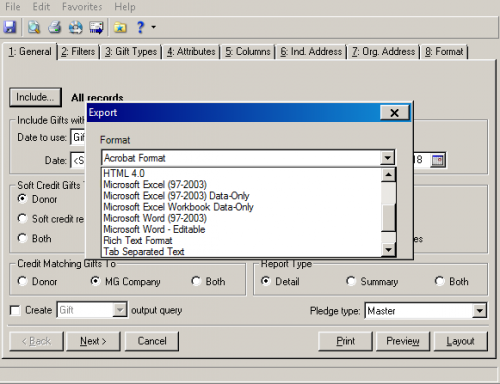The image size is (500, 384).
Task: Choose HTML 4.0 export format
Action: pyautogui.click(x=242, y=173)
